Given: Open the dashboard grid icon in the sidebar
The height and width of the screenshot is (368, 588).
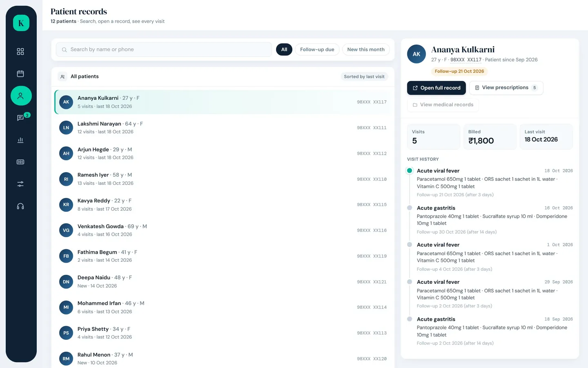Looking at the screenshot, I should click(x=20, y=52).
